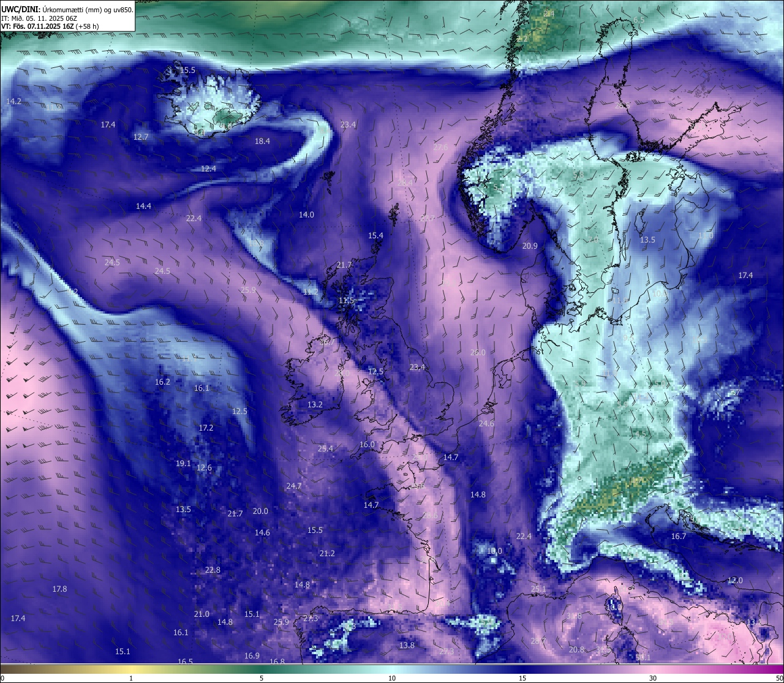Click the 12.6 value label
Screen dimensions: 784x683
(204, 467)
